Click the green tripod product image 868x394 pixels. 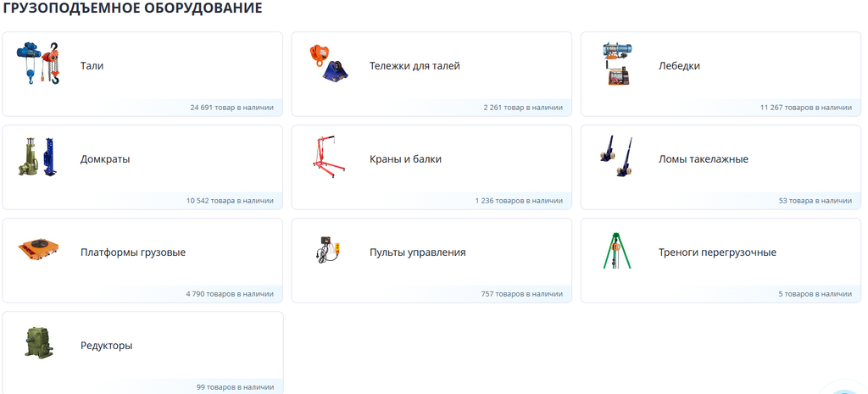pyautogui.click(x=617, y=251)
